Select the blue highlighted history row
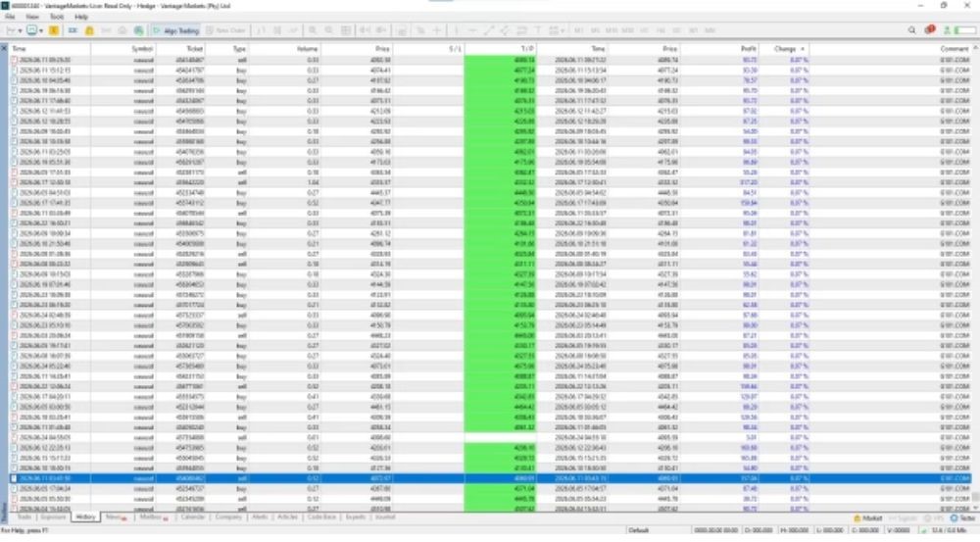This screenshot has height=542, width=980. point(490,478)
